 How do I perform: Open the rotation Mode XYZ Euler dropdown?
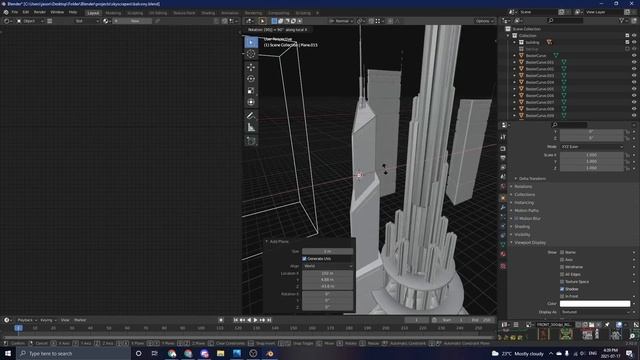(x=592, y=147)
